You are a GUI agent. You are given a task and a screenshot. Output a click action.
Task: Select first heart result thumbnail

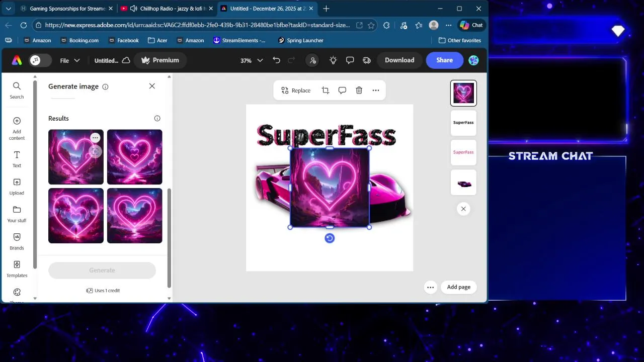(76, 157)
